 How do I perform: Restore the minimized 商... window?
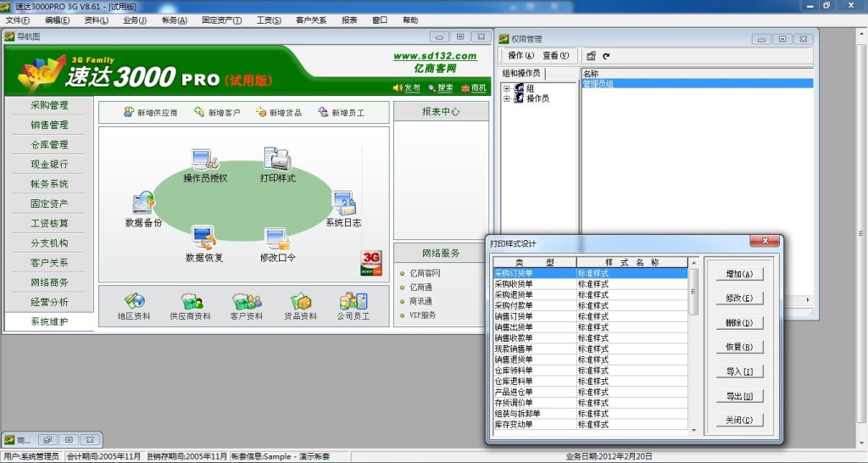click(47, 440)
